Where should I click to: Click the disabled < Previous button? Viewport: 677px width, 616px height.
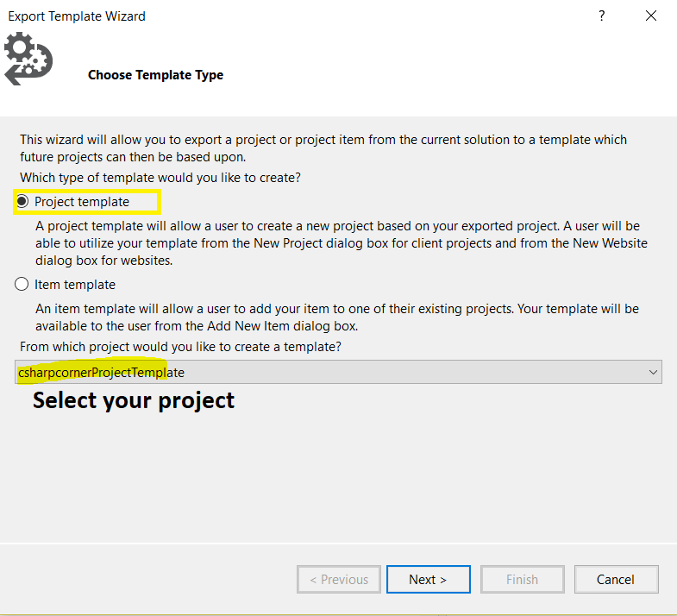point(339,579)
